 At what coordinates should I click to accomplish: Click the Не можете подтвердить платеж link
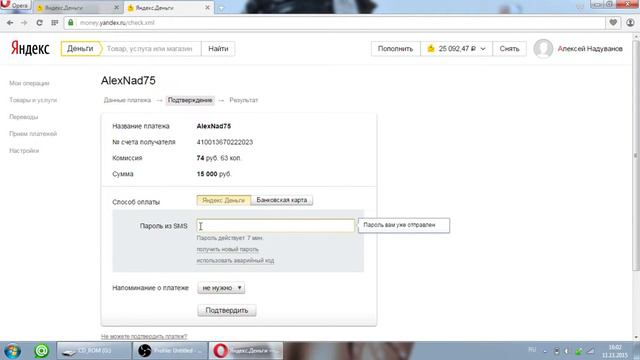pyautogui.click(x=144, y=336)
